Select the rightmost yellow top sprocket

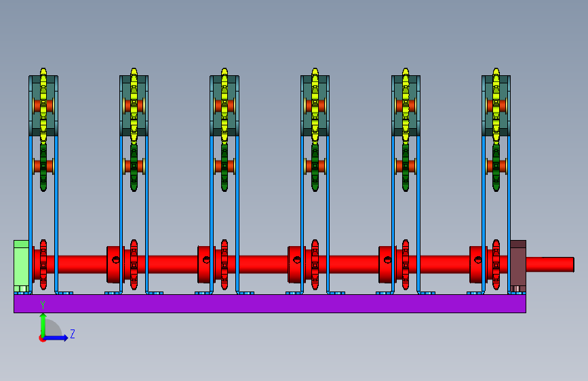[x=496, y=106]
